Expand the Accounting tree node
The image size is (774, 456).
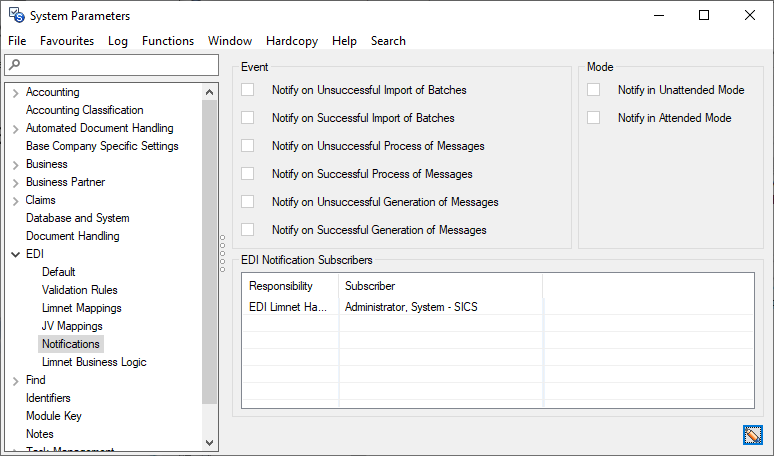pyautogui.click(x=15, y=92)
